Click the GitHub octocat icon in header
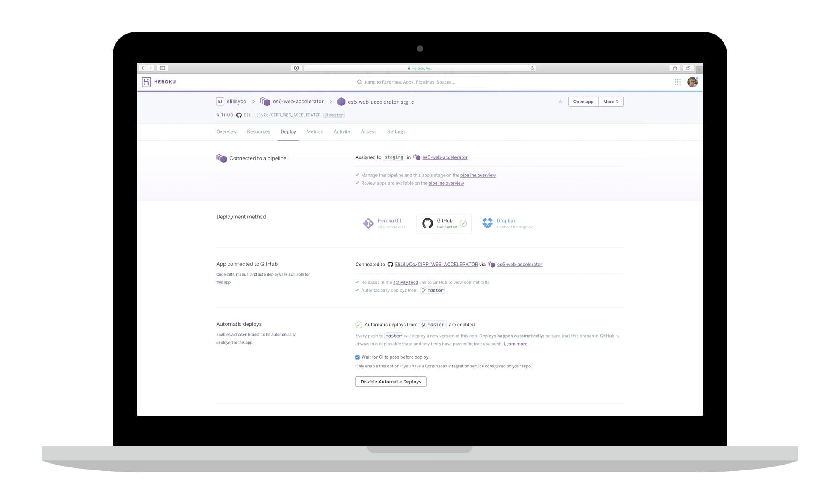 coord(239,115)
